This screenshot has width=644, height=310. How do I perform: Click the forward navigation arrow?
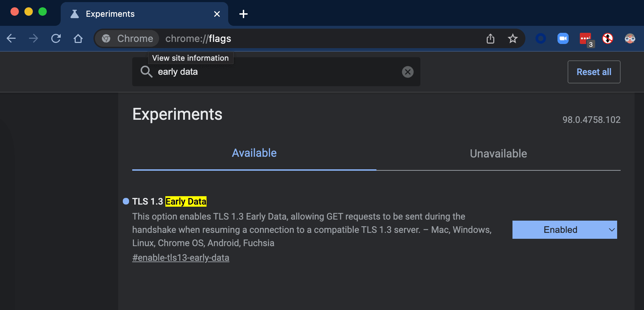point(33,38)
